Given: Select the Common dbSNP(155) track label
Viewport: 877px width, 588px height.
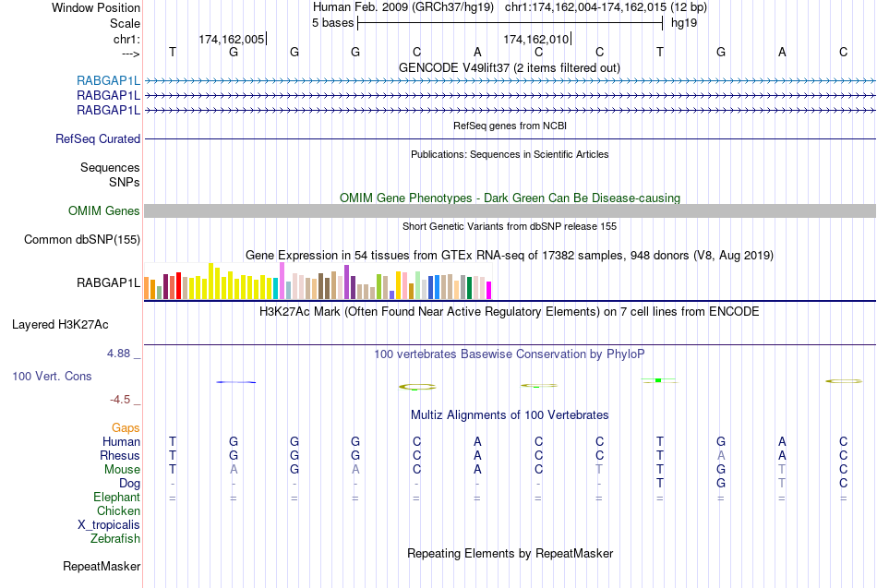Looking at the screenshot, I should [82, 239].
